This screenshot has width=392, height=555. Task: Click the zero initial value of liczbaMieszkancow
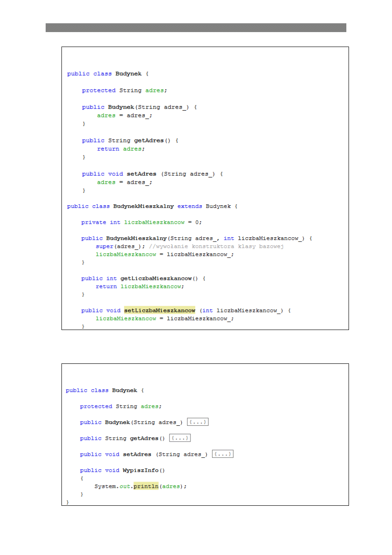[198, 222]
